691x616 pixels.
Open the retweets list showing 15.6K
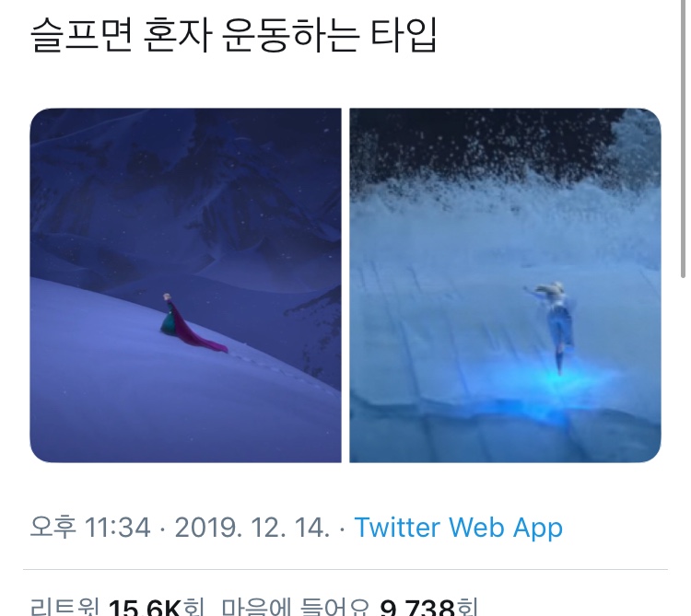(x=117, y=607)
